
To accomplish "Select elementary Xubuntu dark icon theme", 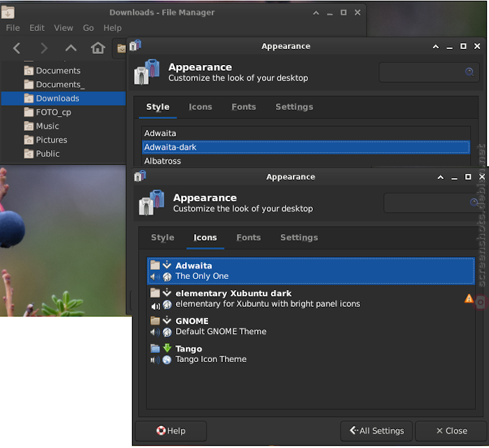I will [311, 299].
